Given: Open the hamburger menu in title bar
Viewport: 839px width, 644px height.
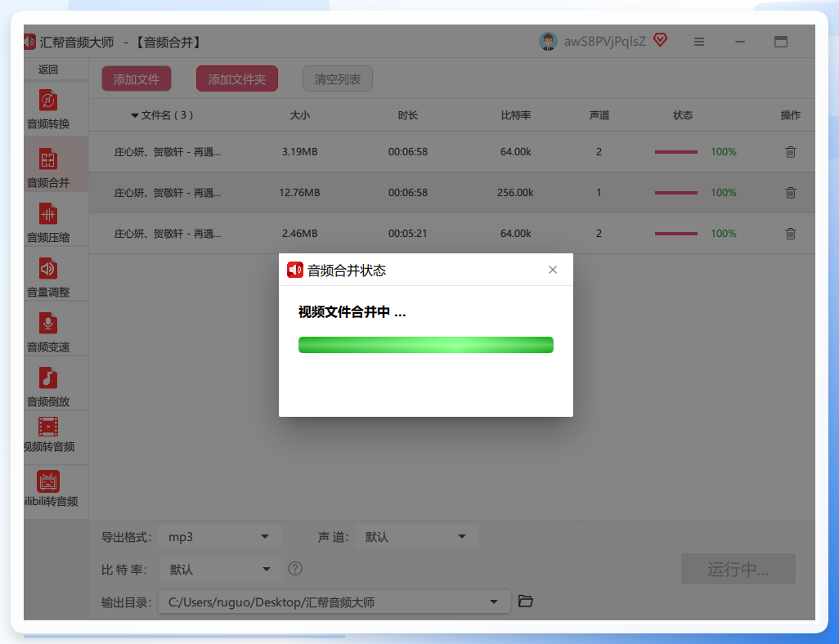Looking at the screenshot, I should 699,42.
